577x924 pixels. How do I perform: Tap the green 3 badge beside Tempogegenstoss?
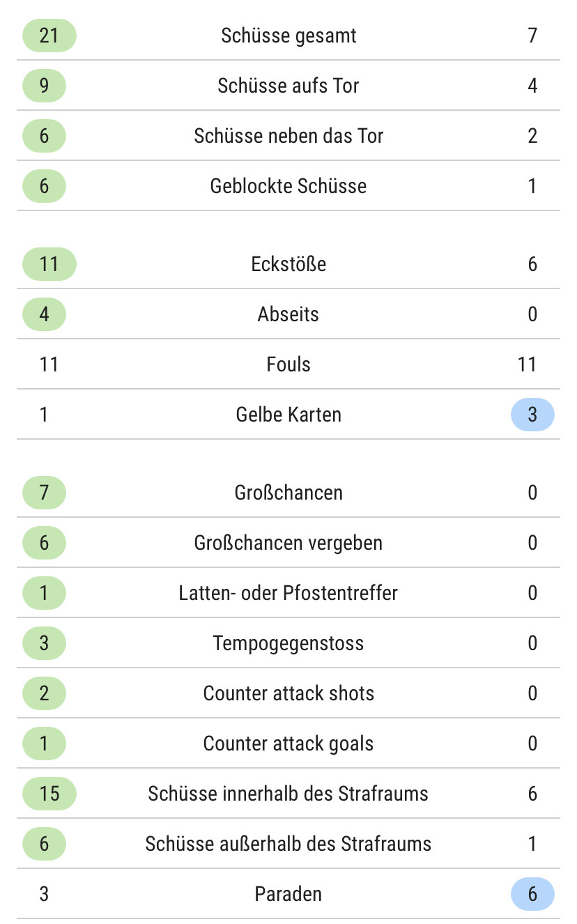tap(44, 643)
